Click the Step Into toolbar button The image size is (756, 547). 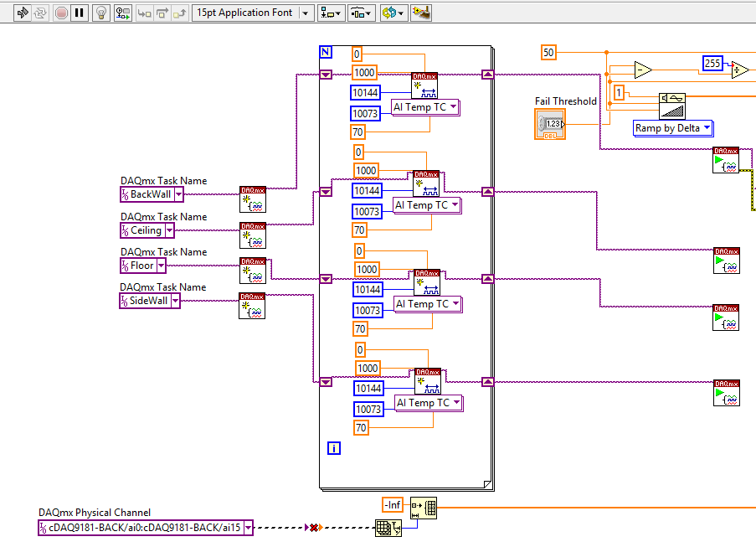pyautogui.click(x=144, y=13)
